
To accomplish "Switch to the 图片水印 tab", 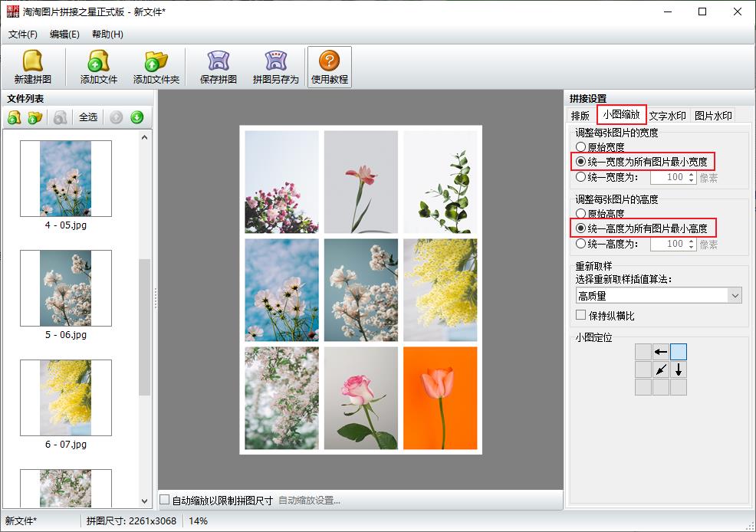I will point(713,116).
